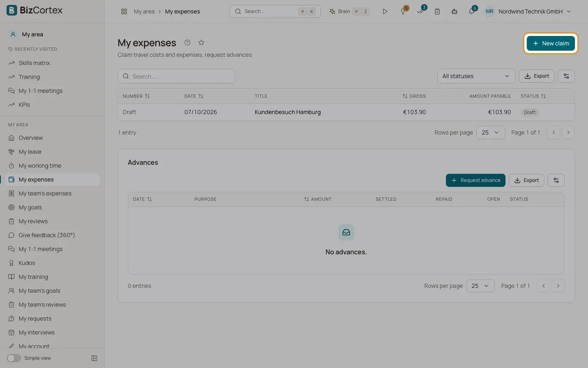Sort the claims table by the STATUS column
This screenshot has height=368, width=588.
533,96
